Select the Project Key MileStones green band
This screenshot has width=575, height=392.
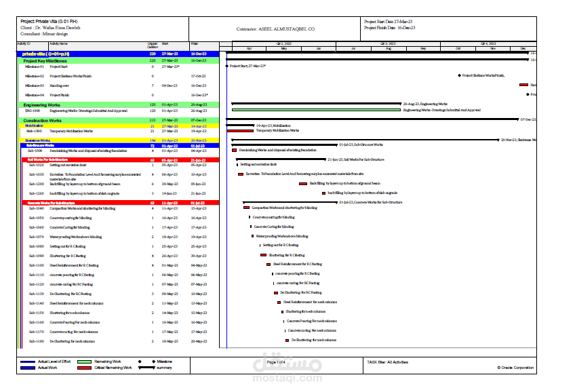pyautogui.click(x=119, y=61)
